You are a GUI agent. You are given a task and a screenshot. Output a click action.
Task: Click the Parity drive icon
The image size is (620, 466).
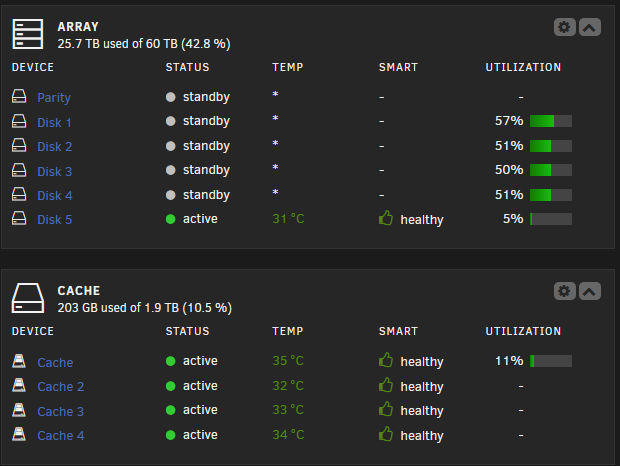click(x=19, y=96)
